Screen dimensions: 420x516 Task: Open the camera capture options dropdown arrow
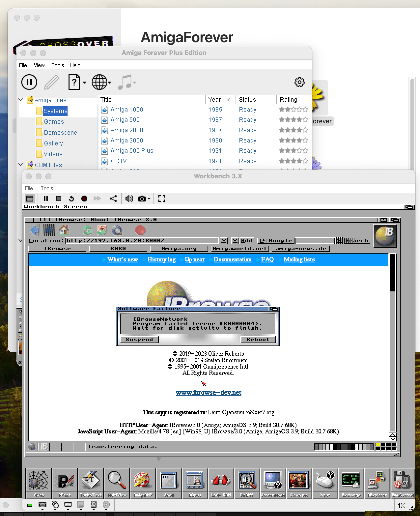[149, 199]
